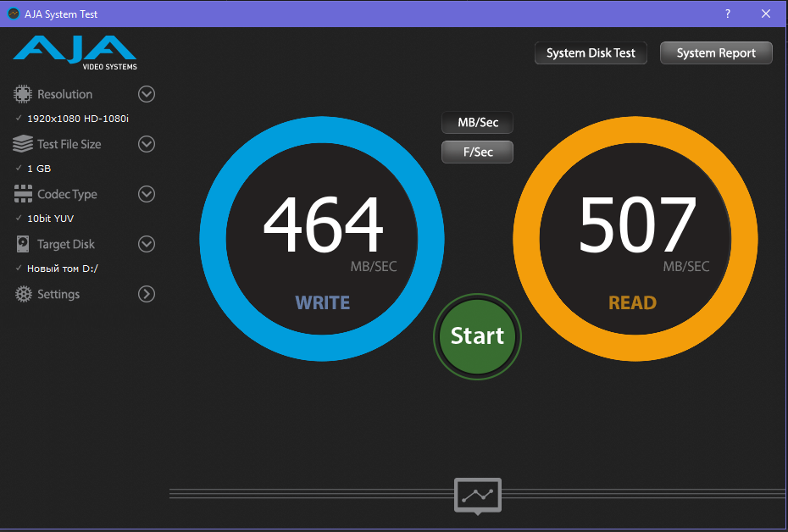Viewport: 788px width, 532px height.
Task: Click the READ gauge label
Action: (x=633, y=303)
